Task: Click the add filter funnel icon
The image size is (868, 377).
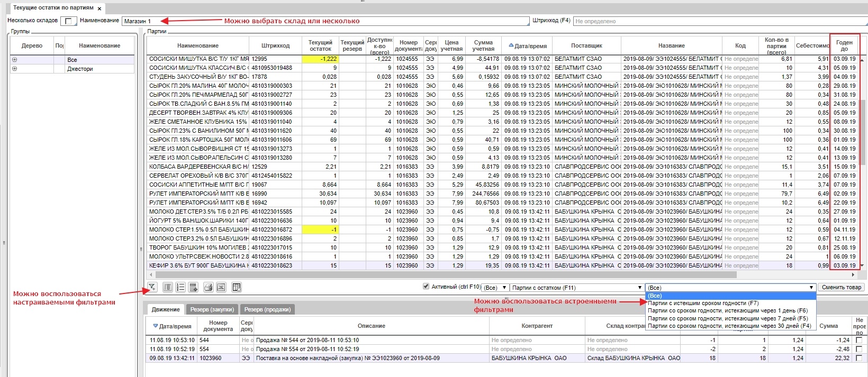Action: [152, 287]
